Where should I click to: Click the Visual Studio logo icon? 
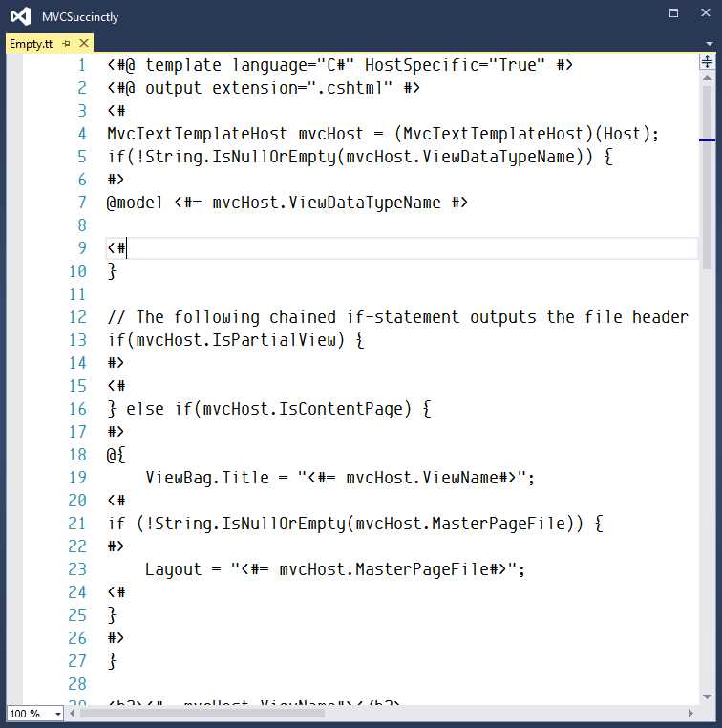tap(20, 16)
